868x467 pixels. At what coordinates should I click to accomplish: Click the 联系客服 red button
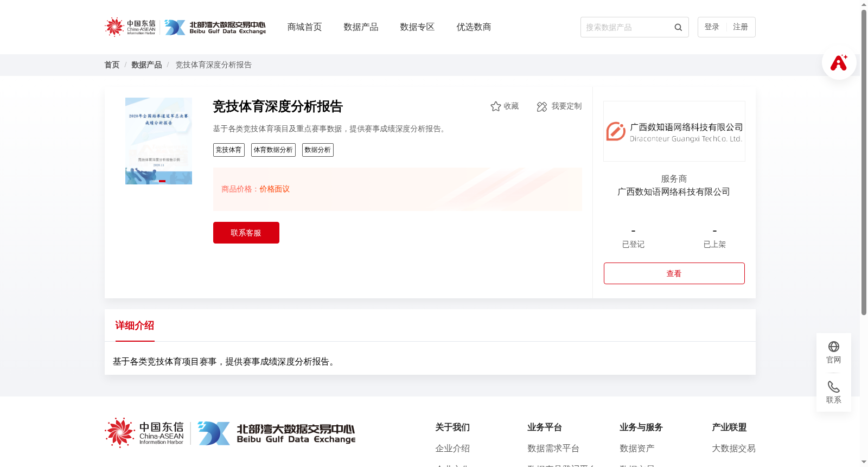tap(246, 233)
